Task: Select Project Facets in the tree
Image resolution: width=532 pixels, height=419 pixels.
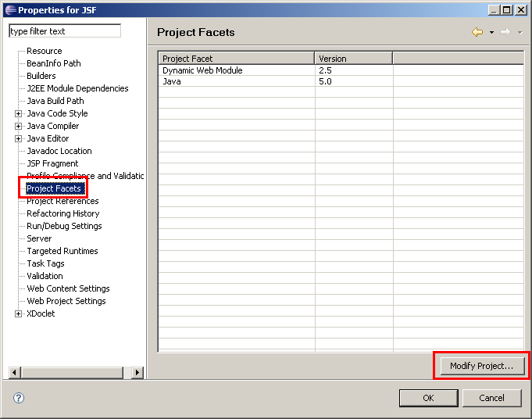Action: [54, 188]
